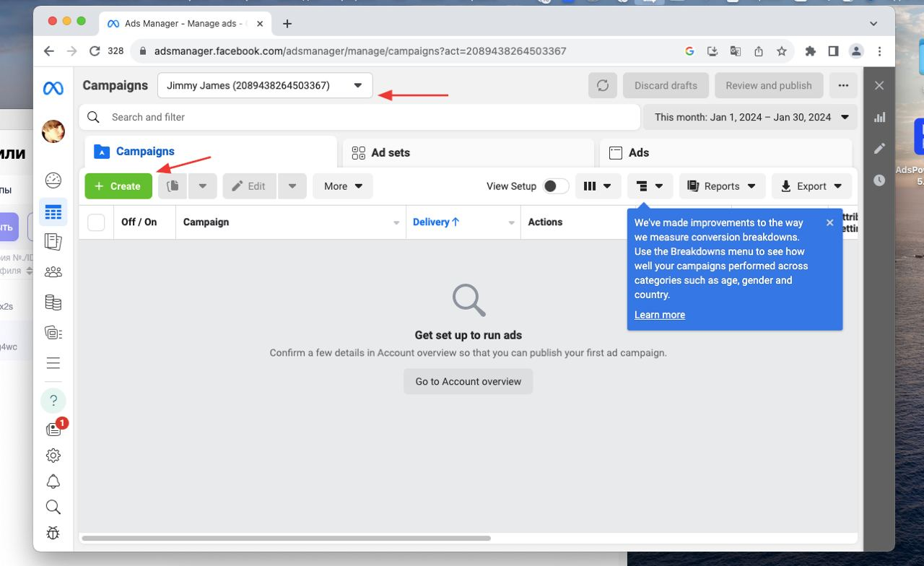Open the Chrome extensions puzzle icon
The image size is (924, 566).
[810, 51]
